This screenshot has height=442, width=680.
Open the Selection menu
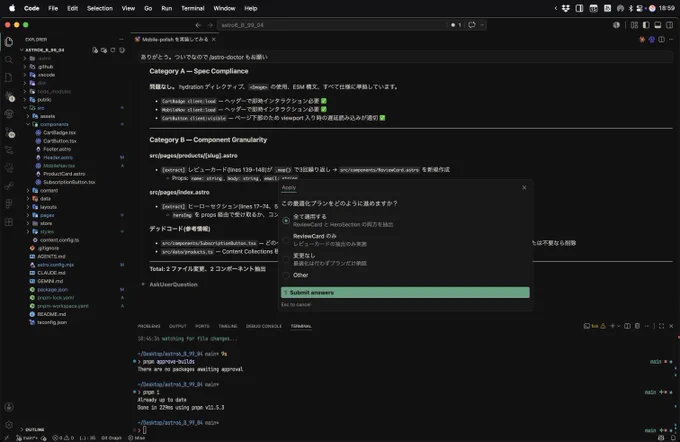coord(100,8)
